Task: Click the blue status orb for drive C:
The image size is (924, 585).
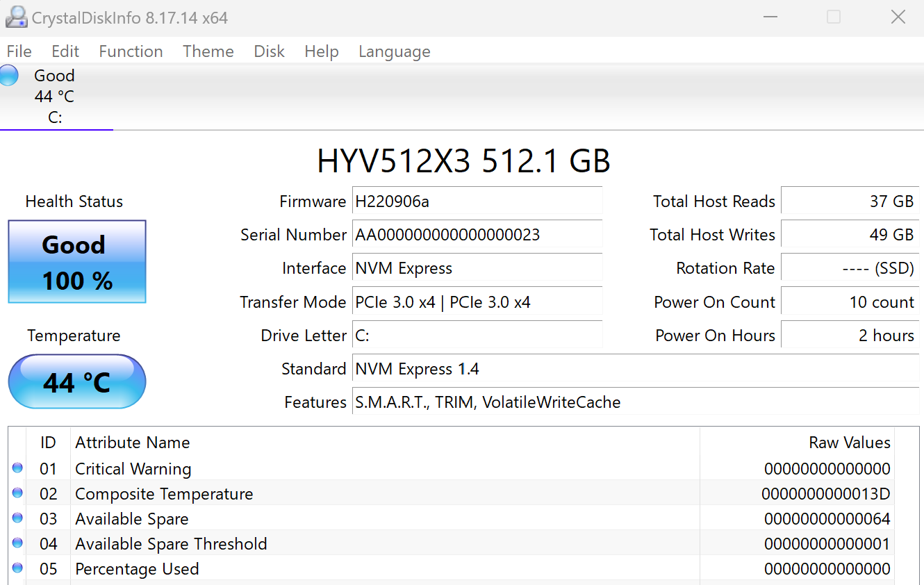Action: tap(9, 75)
